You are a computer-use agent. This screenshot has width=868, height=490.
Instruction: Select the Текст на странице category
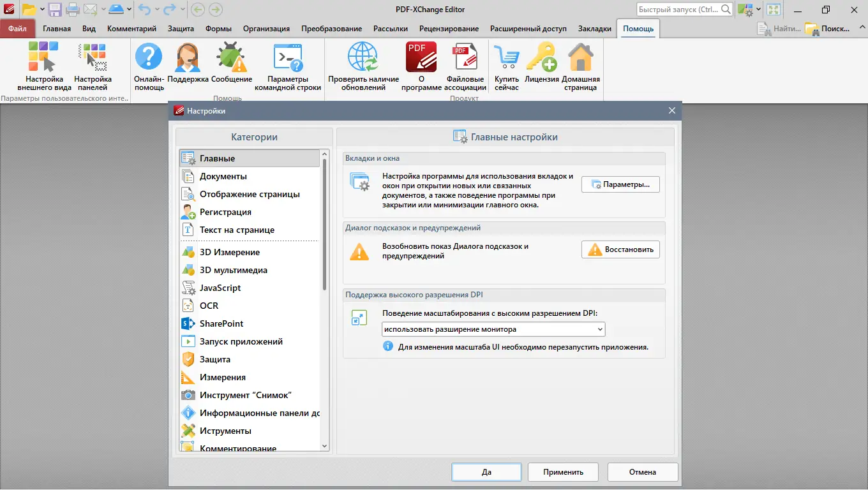[250, 230]
